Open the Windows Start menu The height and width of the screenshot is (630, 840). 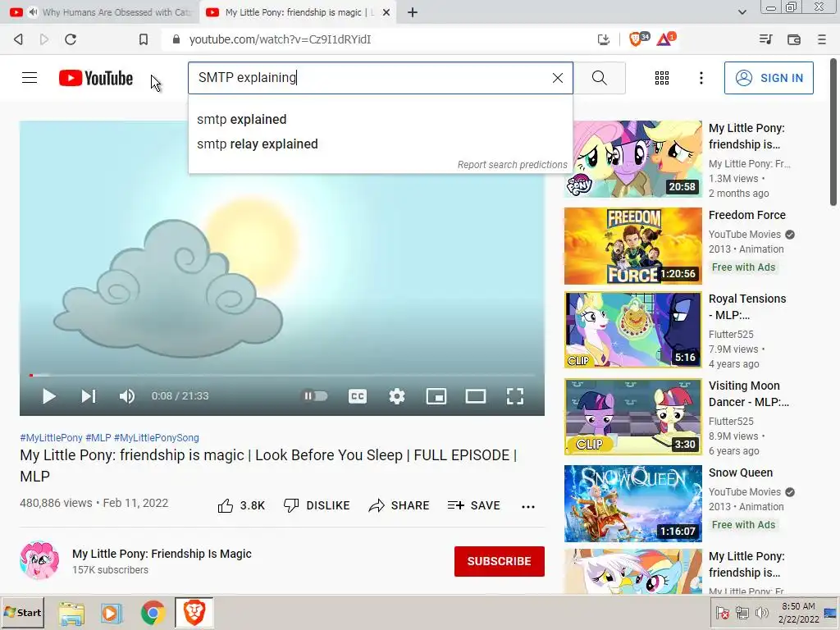[x=22, y=612]
